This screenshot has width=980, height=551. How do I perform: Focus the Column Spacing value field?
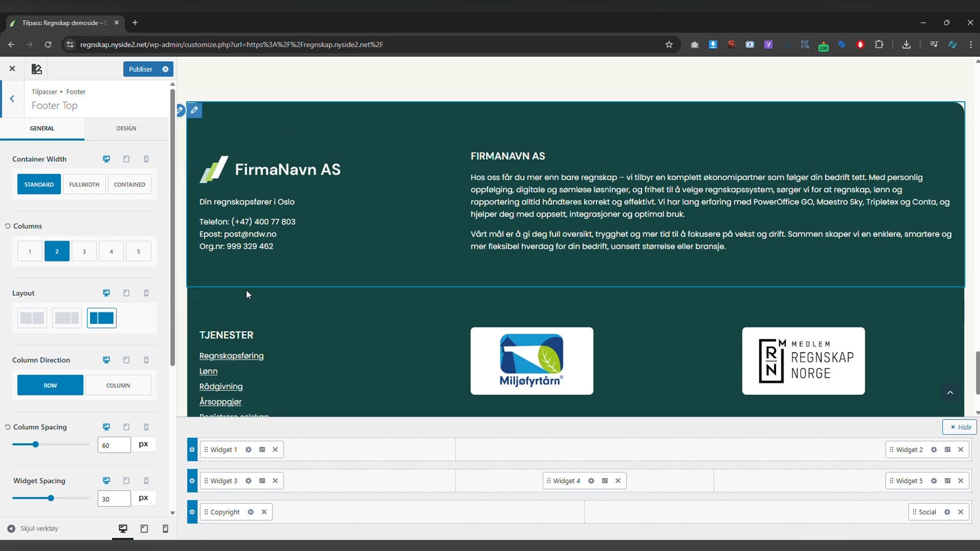point(114,445)
